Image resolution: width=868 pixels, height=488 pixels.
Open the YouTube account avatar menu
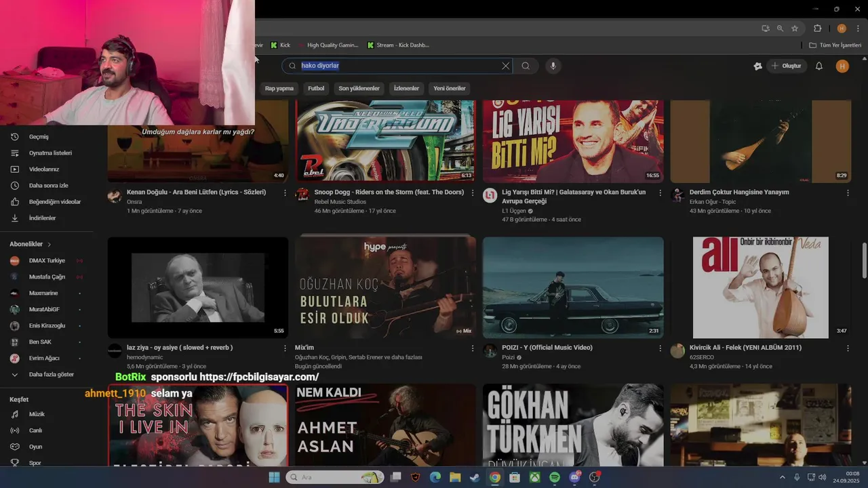click(x=842, y=66)
